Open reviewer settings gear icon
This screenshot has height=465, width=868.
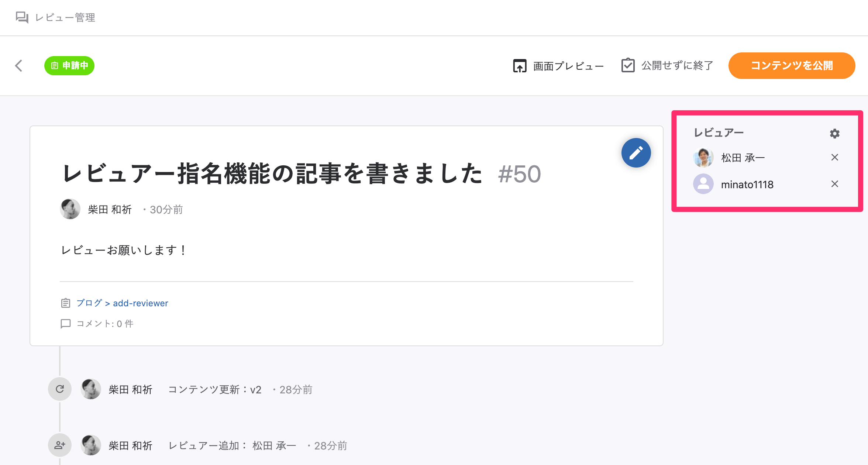click(834, 134)
